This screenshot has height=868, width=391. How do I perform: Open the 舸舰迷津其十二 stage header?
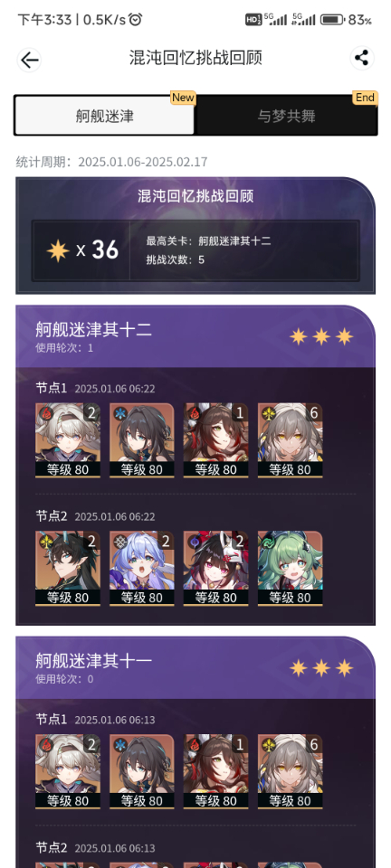(195, 336)
